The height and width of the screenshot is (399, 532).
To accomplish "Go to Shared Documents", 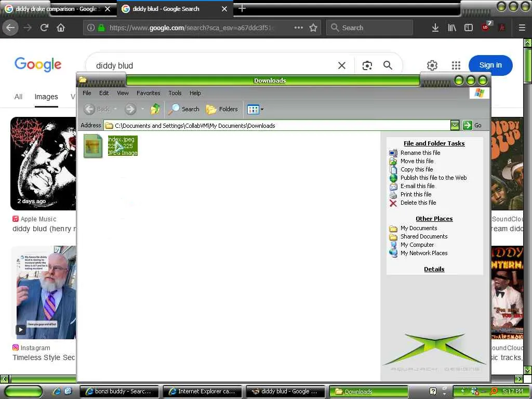I will coord(424,236).
